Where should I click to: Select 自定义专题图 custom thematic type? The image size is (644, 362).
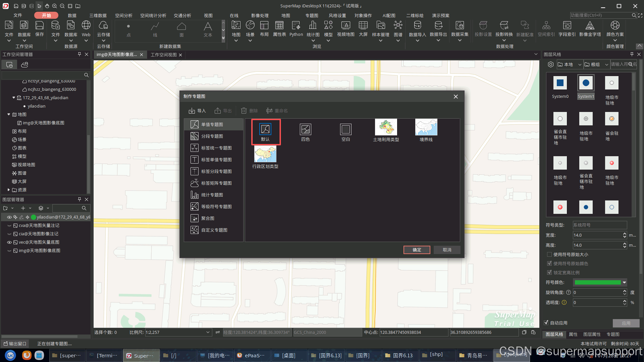coord(214,230)
